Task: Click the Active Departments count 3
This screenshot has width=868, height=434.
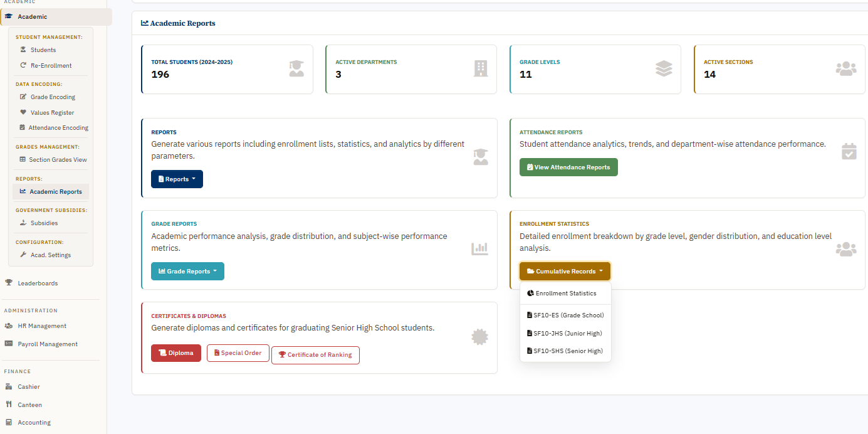Action: (338, 74)
